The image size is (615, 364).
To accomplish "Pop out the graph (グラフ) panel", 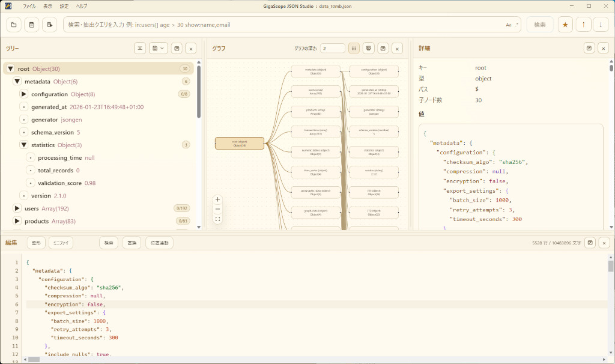I will tap(383, 48).
